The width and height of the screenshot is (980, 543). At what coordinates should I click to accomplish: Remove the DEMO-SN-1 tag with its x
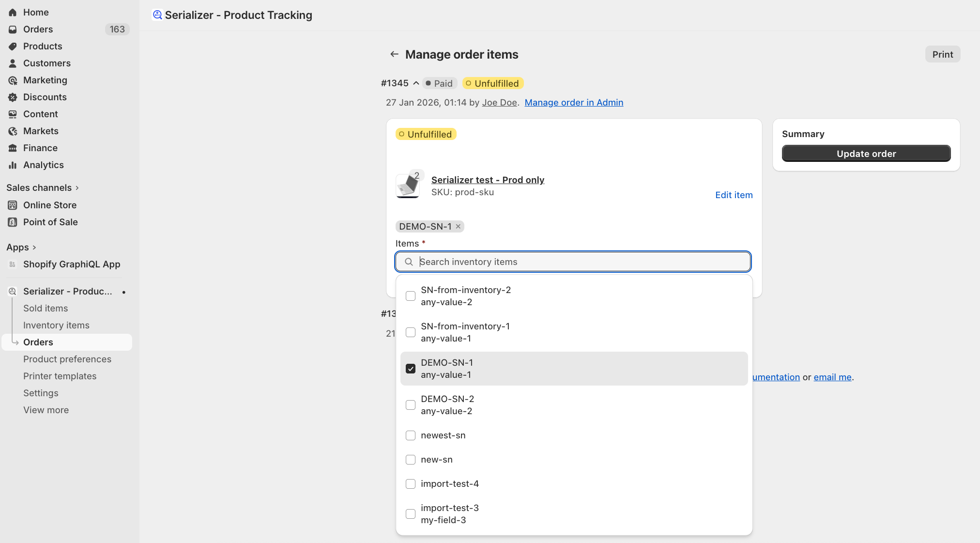(x=458, y=226)
